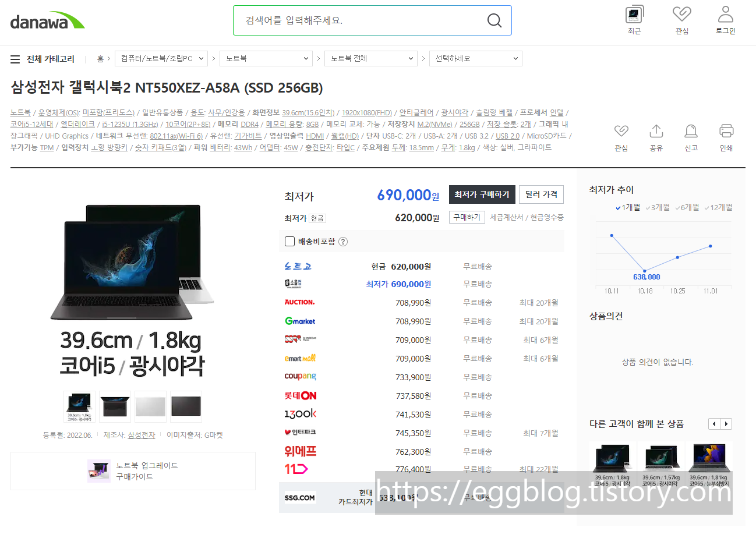Click the coupang seller logo
This screenshot has height=538, width=756.
point(300,377)
